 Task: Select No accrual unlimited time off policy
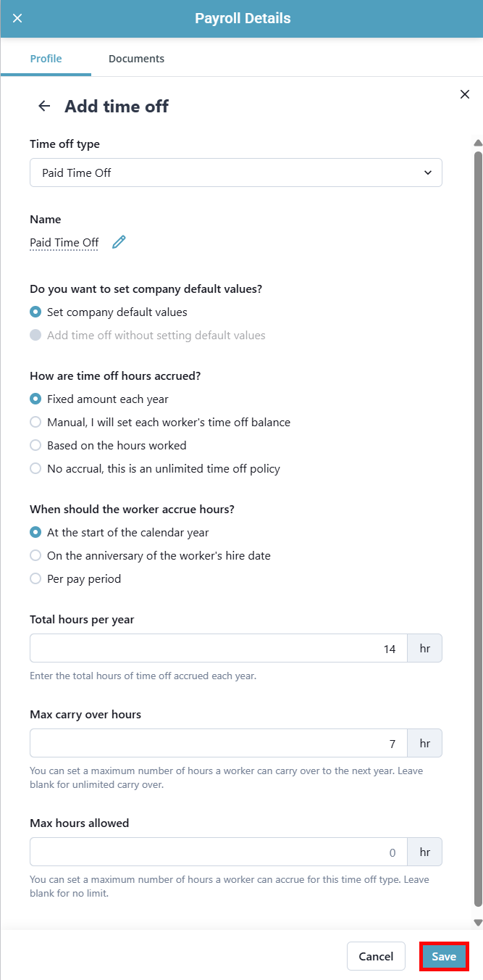pos(35,468)
